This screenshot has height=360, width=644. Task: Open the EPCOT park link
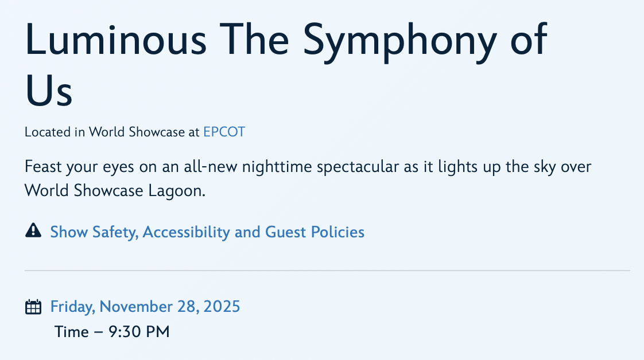224,132
